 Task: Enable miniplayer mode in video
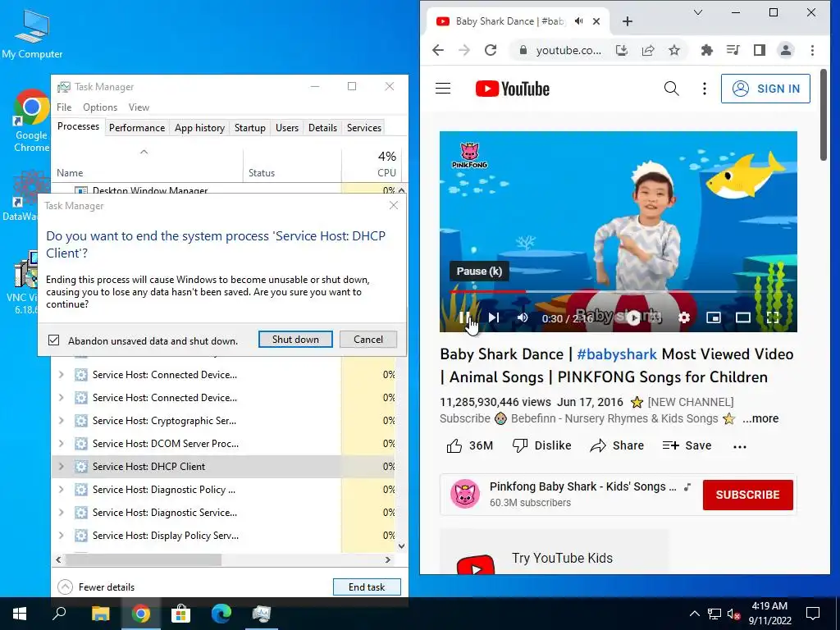tap(713, 317)
